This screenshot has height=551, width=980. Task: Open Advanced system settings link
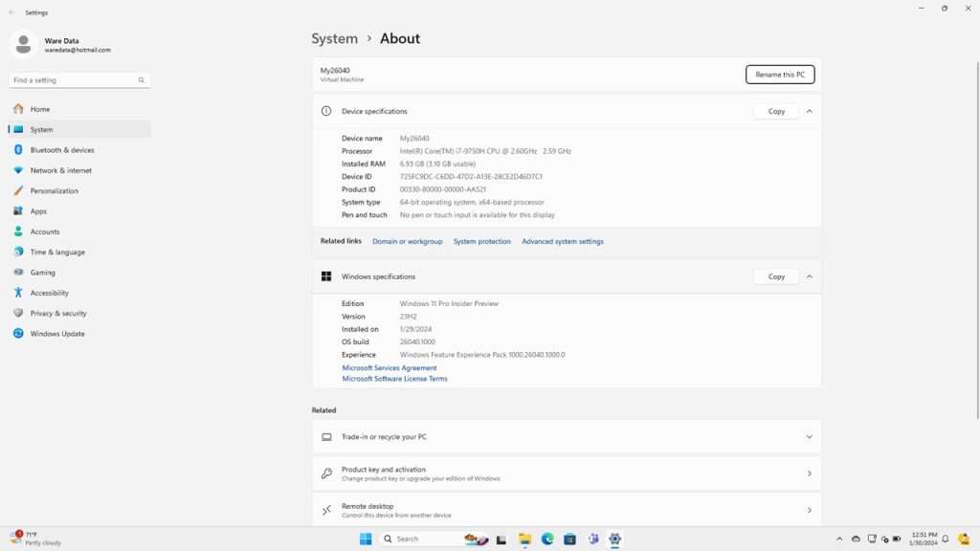563,241
